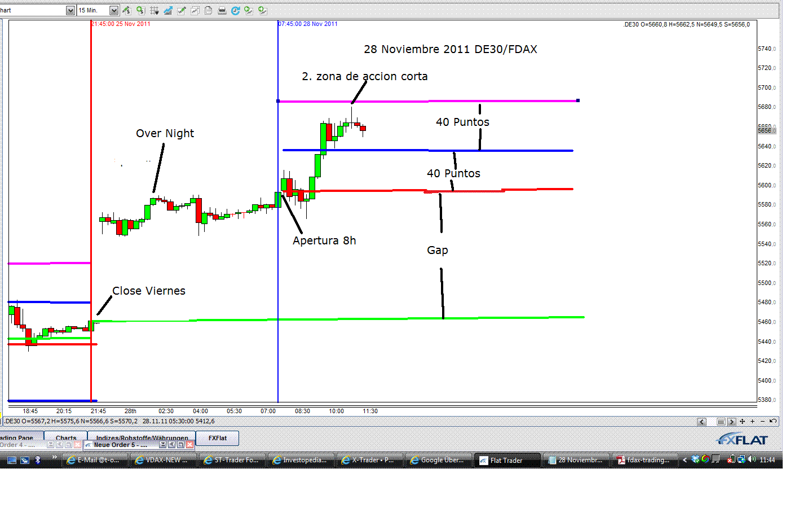Click the taskbar clock showing 11:44
The height and width of the screenshot is (508, 812).
(x=767, y=460)
